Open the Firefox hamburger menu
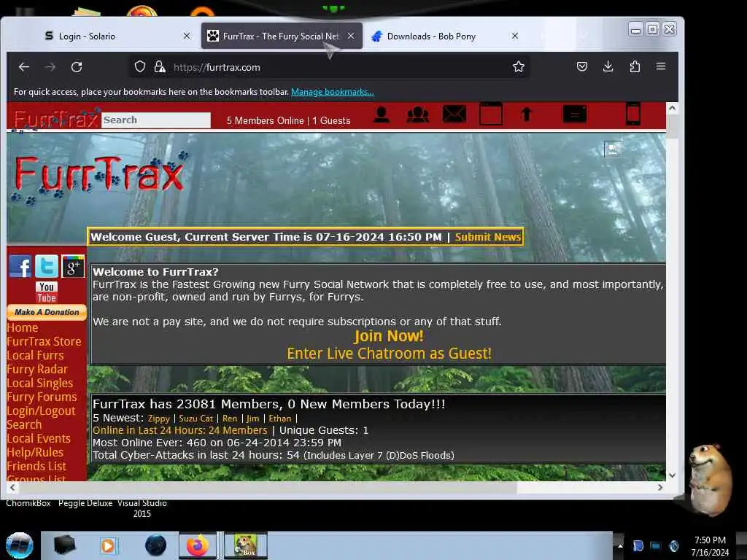 tap(661, 66)
